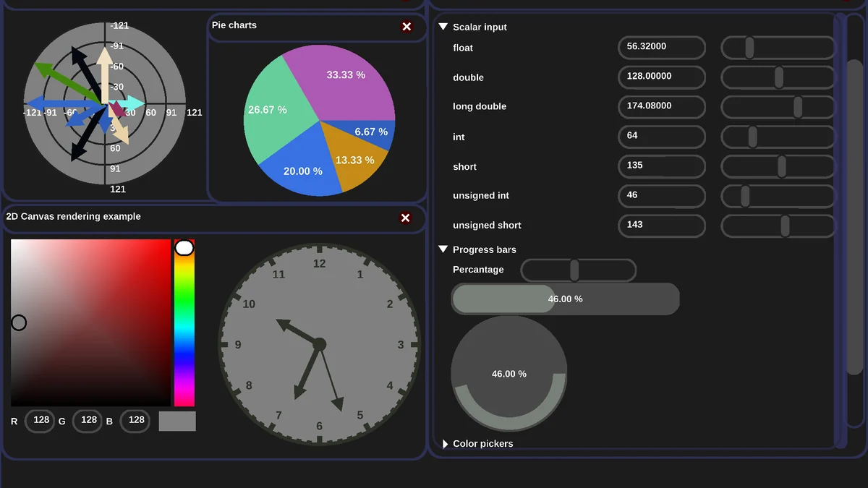868x488 pixels.
Task: Close the 2D Canvas rendering example panel
Action: point(405,218)
